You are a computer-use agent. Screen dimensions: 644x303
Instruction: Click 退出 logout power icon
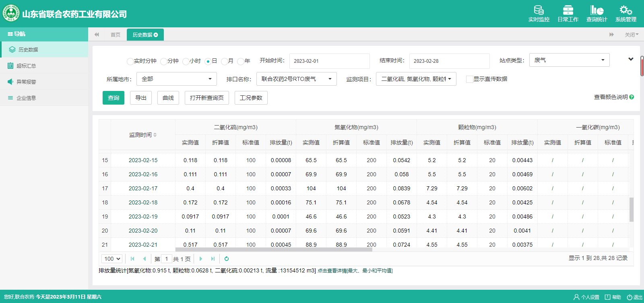635,297
